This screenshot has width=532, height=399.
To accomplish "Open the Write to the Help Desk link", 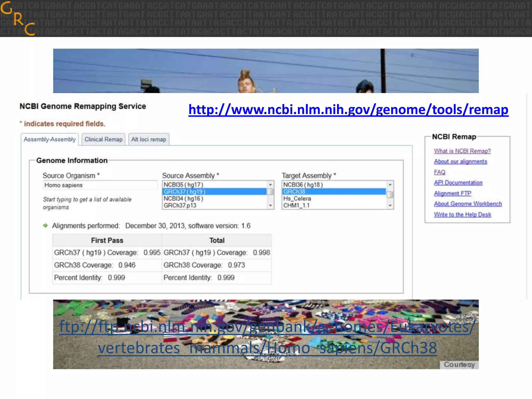I will 463,215.
